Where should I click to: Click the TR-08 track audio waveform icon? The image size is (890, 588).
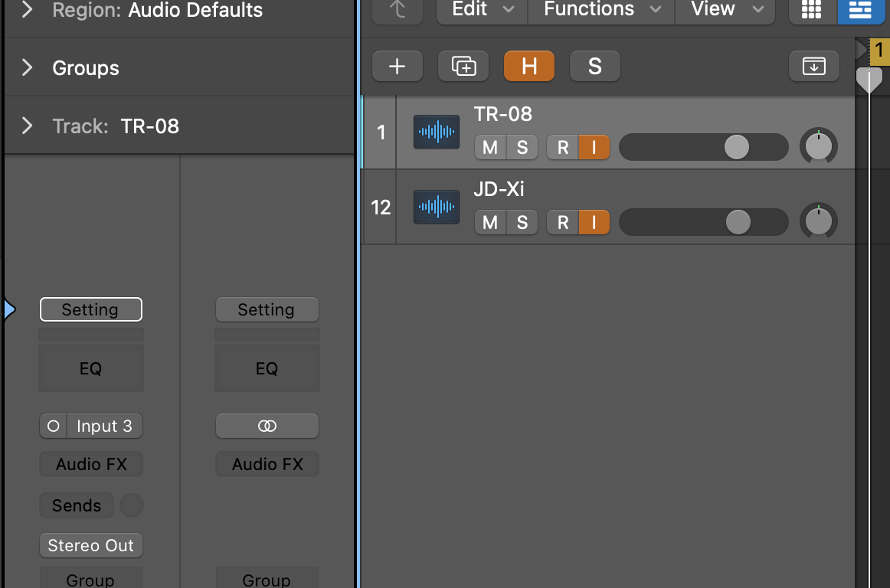click(x=437, y=132)
